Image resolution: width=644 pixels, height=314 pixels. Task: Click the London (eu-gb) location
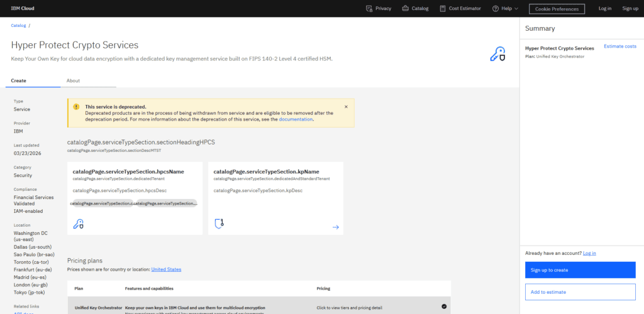31,285
